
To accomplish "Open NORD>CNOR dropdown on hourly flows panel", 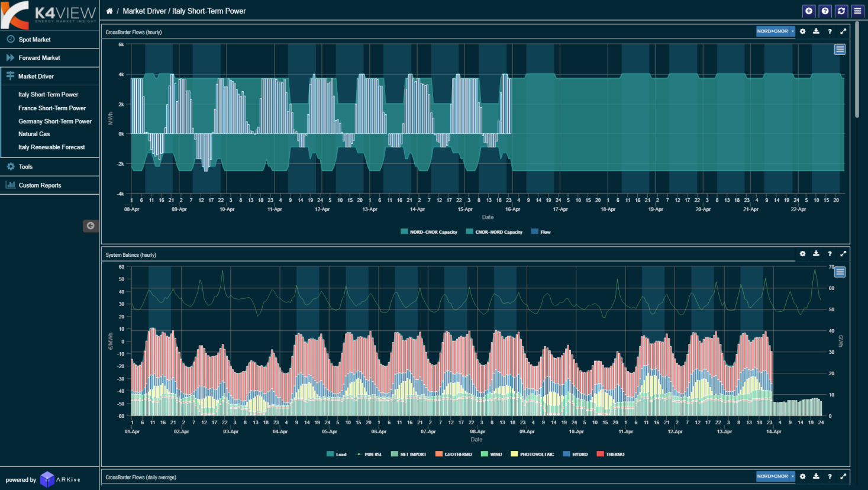I will tap(776, 31).
